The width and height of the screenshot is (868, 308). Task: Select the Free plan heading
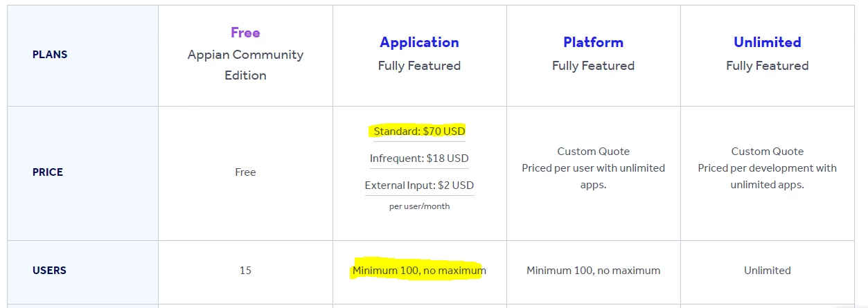245,33
